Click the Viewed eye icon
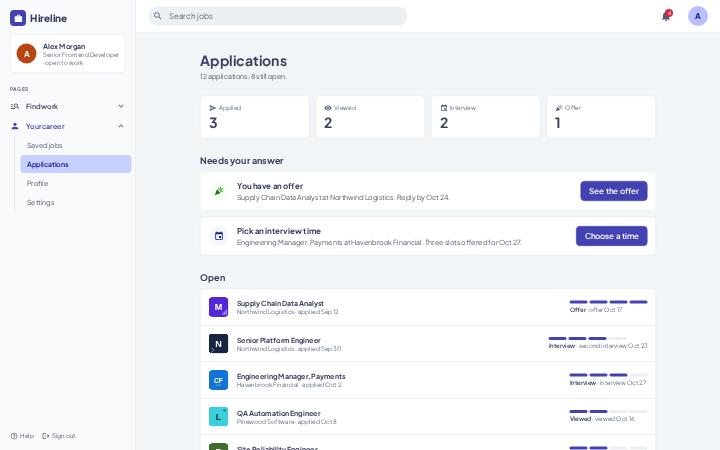The height and width of the screenshot is (450, 720). (328, 108)
